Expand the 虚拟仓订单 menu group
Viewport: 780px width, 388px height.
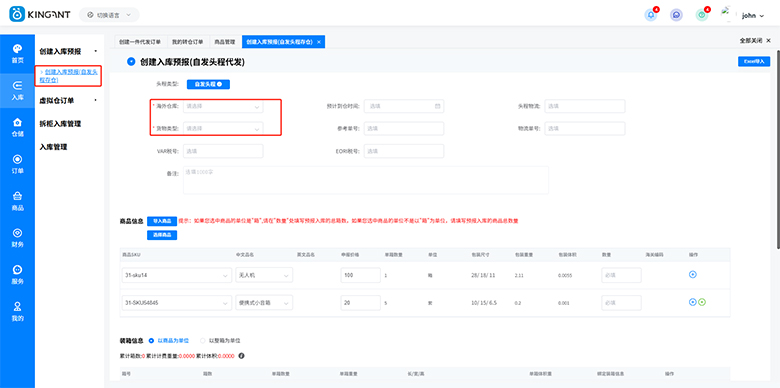tap(69, 100)
